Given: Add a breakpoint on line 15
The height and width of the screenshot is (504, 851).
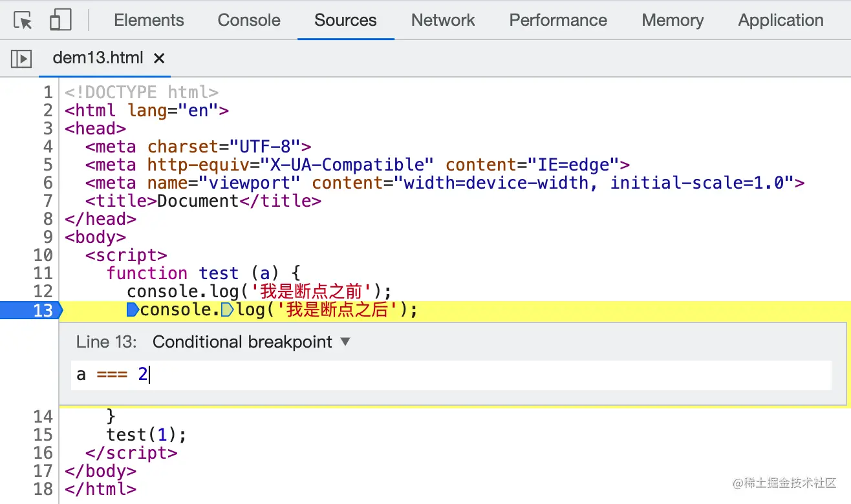Looking at the screenshot, I should pyautogui.click(x=43, y=434).
